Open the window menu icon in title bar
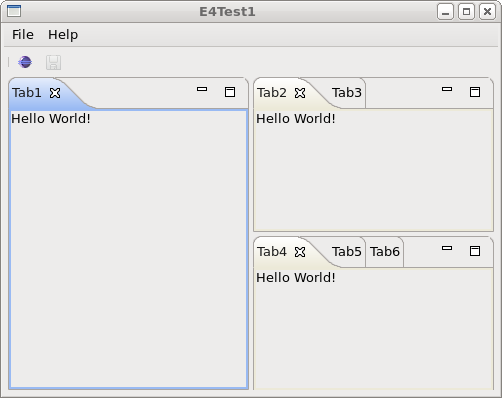 point(14,11)
